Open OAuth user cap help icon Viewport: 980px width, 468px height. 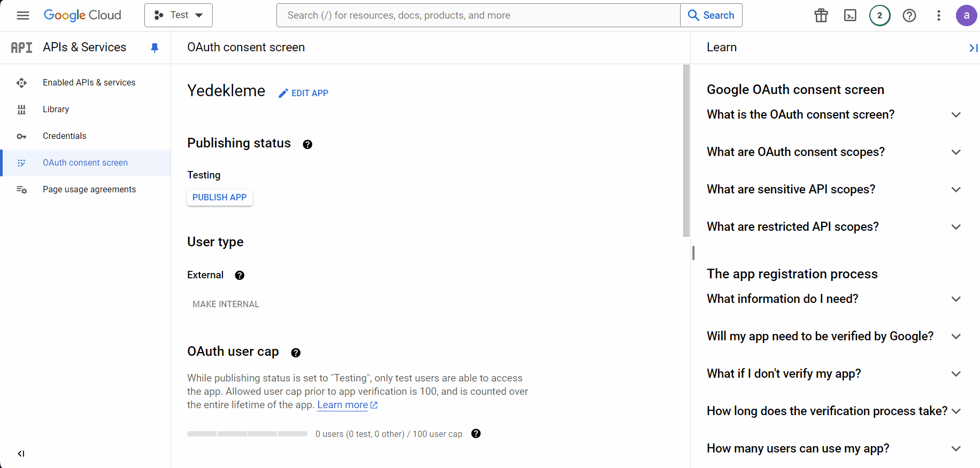296,353
